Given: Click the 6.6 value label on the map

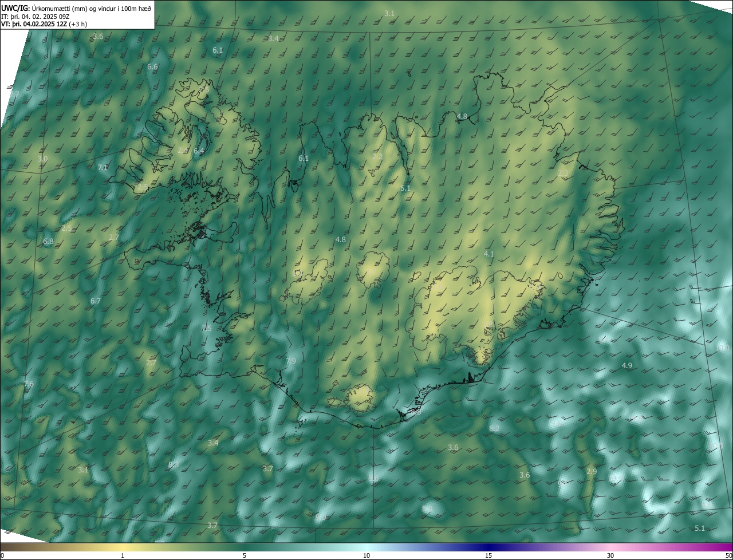Looking at the screenshot, I should click(152, 67).
